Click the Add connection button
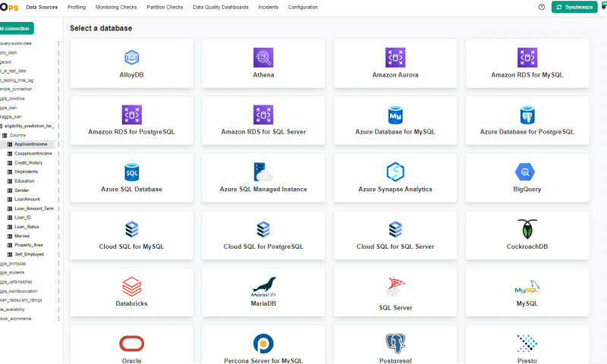607x364 pixels. pyautogui.click(x=15, y=28)
